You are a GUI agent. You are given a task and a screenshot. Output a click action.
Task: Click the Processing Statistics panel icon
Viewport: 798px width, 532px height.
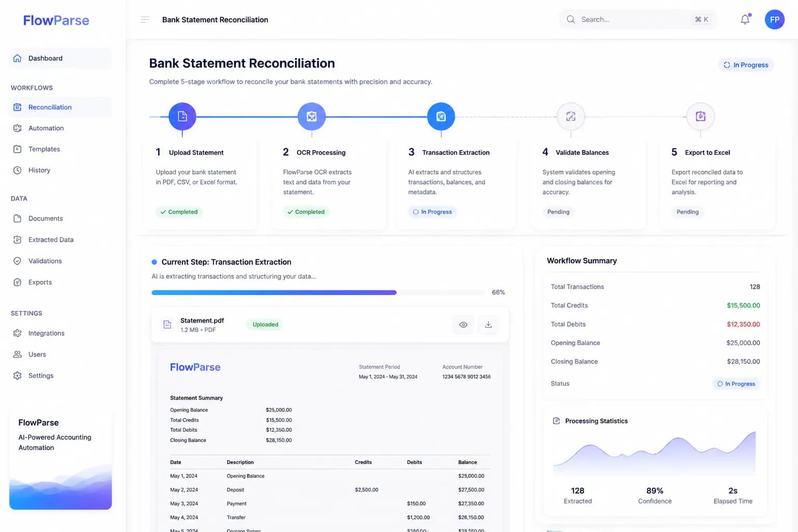(556, 421)
